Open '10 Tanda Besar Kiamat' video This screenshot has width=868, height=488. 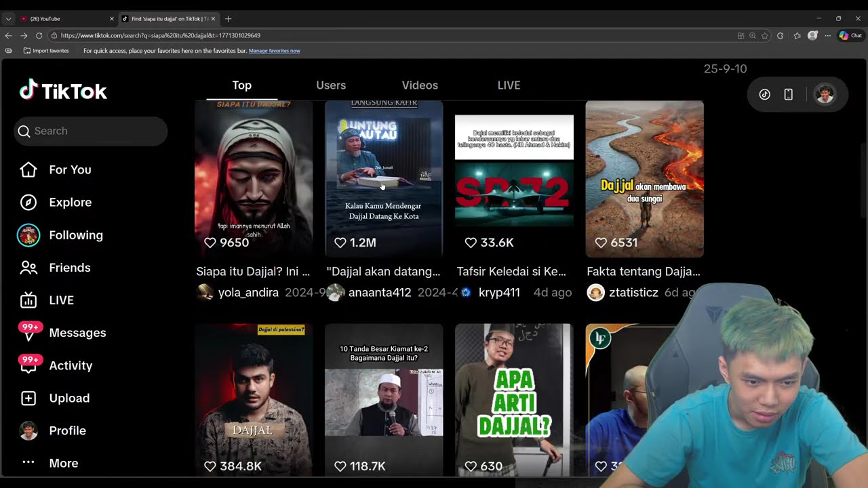coord(384,400)
